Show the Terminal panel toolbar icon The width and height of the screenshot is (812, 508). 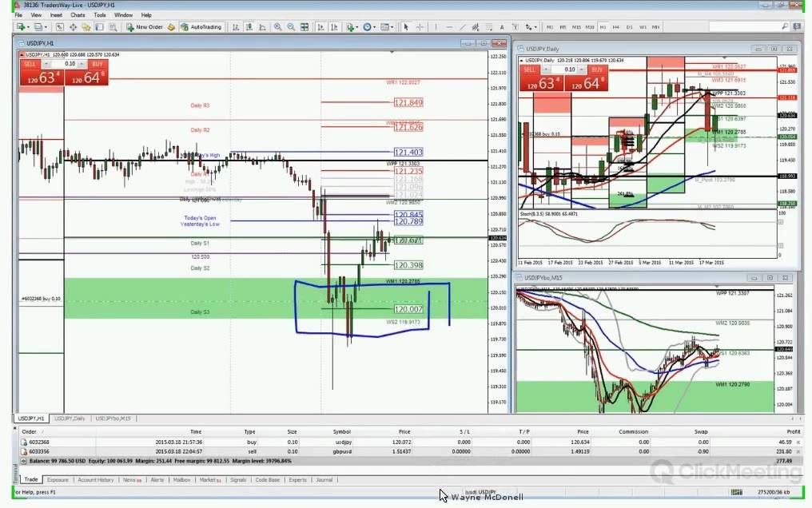click(99, 27)
